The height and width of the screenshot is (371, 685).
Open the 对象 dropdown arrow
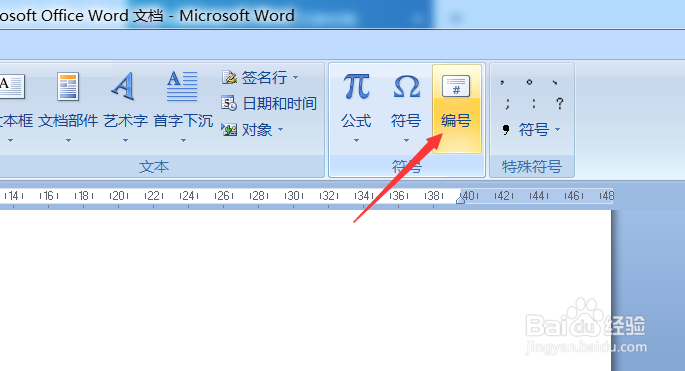coord(280,129)
